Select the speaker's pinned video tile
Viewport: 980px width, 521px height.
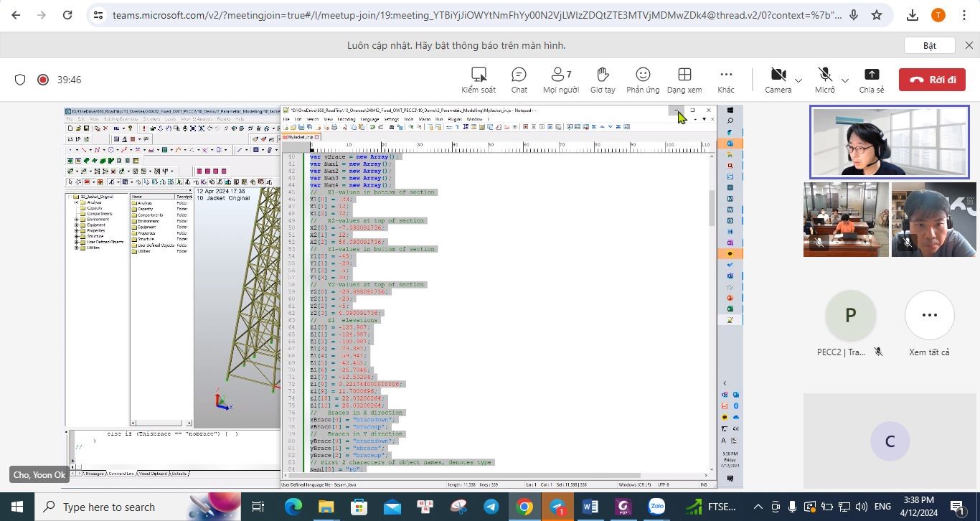[x=890, y=142]
